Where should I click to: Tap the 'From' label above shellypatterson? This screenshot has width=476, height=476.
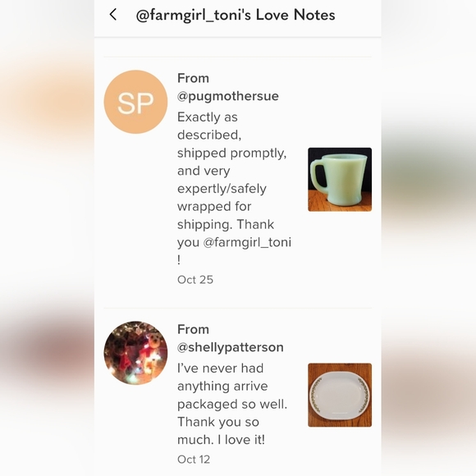pyautogui.click(x=193, y=329)
